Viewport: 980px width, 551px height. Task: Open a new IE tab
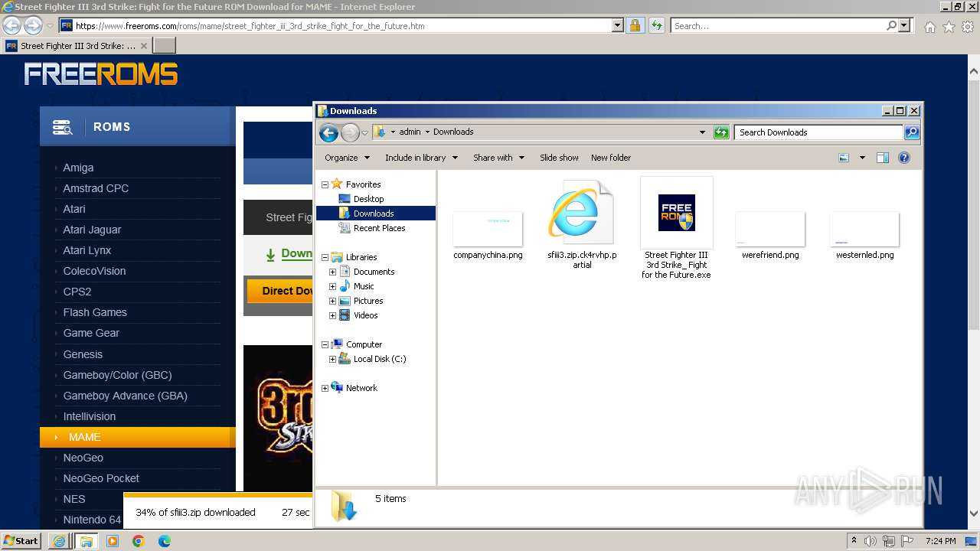(x=165, y=46)
